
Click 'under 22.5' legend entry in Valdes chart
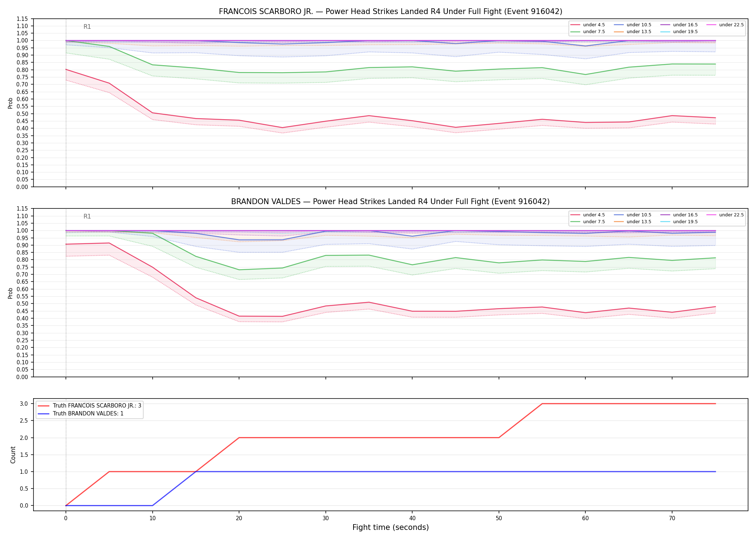[x=725, y=215]
